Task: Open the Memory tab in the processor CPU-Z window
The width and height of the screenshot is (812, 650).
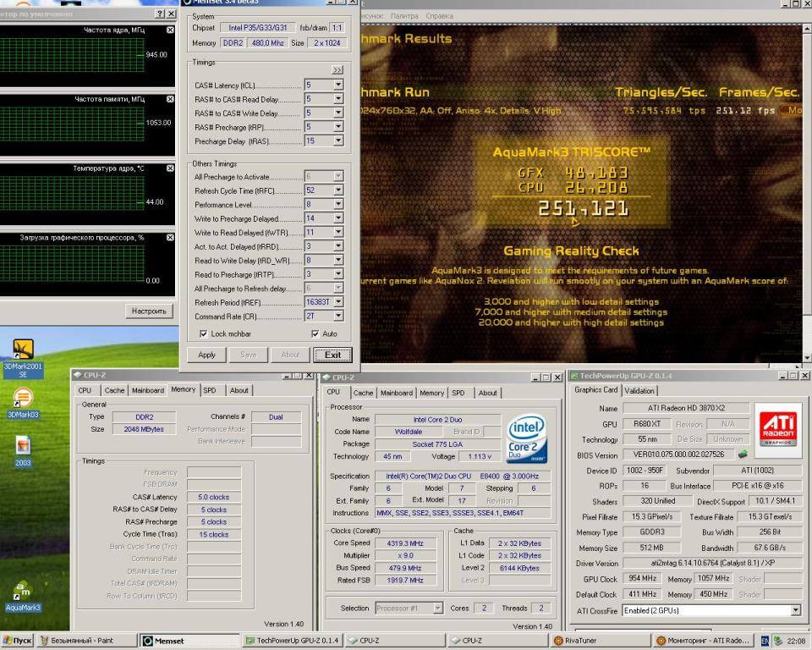Action: [432, 393]
